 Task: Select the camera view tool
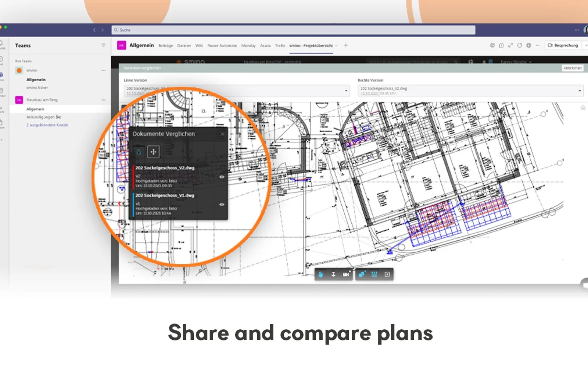tap(346, 275)
